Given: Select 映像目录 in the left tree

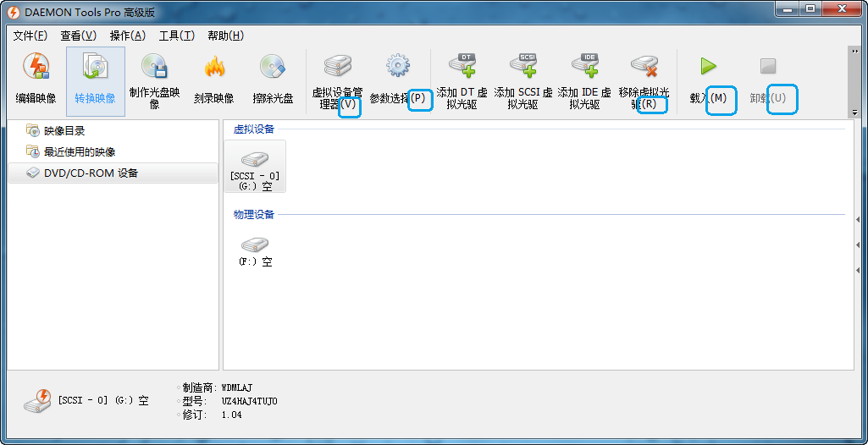Looking at the screenshot, I should pos(64,131).
